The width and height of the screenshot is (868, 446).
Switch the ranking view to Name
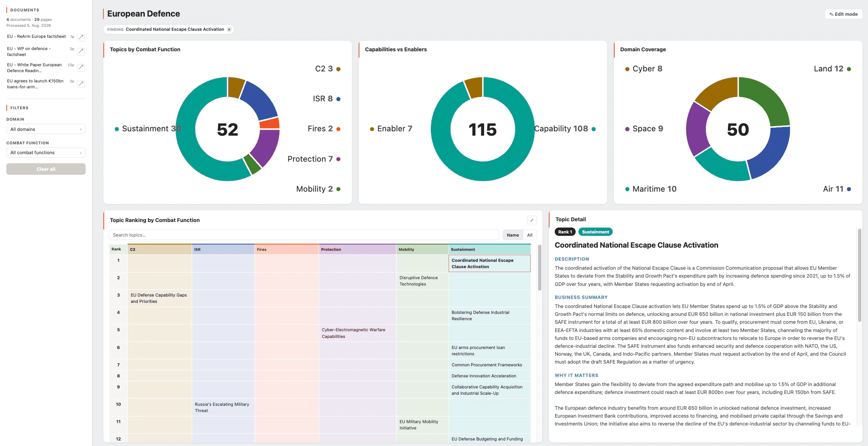tap(513, 235)
